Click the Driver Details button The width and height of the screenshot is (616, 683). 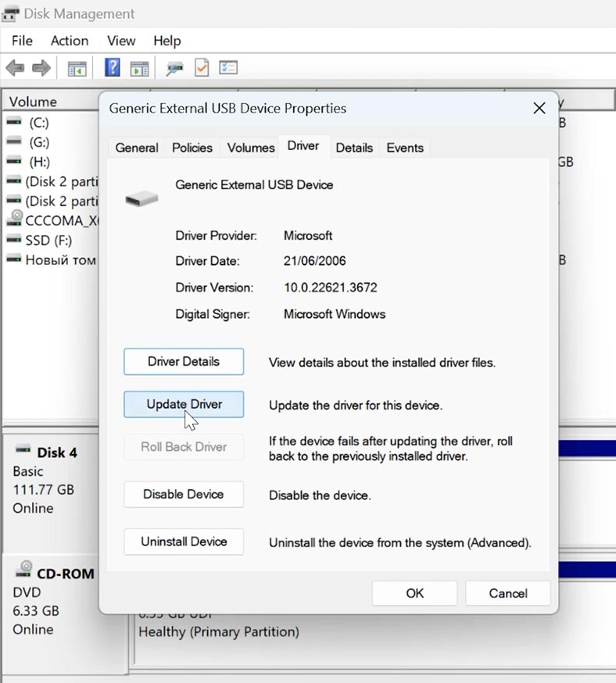(184, 362)
